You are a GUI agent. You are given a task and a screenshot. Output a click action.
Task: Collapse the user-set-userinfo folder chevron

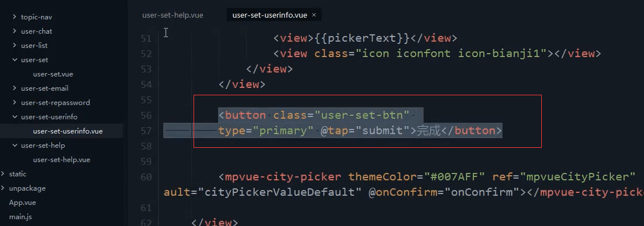point(15,117)
